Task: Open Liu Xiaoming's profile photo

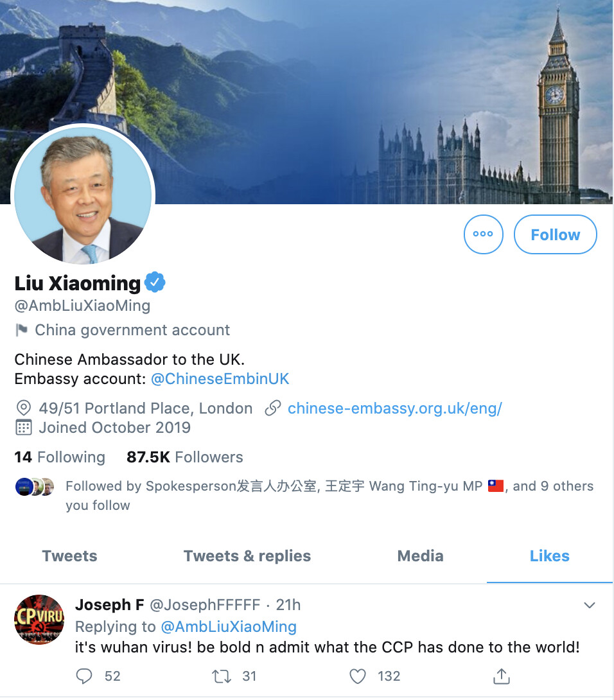Action: click(83, 195)
